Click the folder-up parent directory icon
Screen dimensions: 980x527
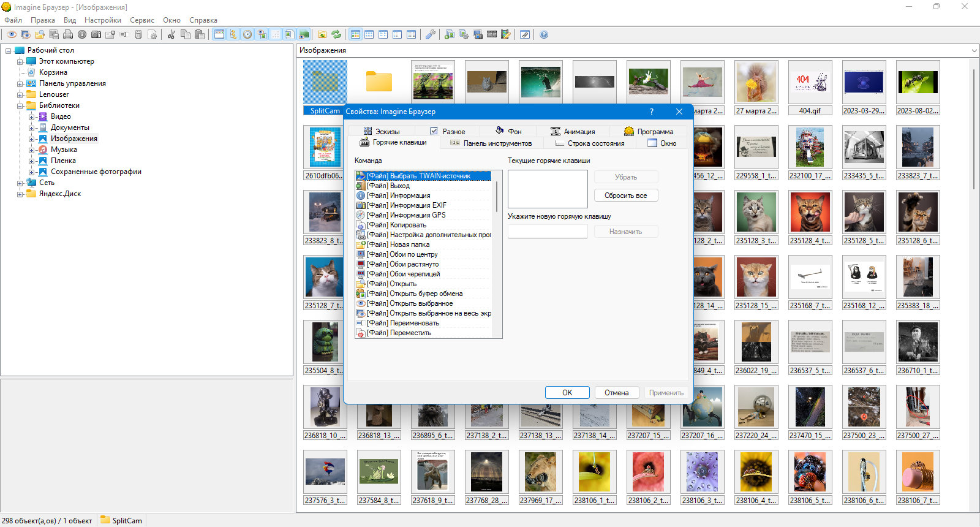pos(322,34)
